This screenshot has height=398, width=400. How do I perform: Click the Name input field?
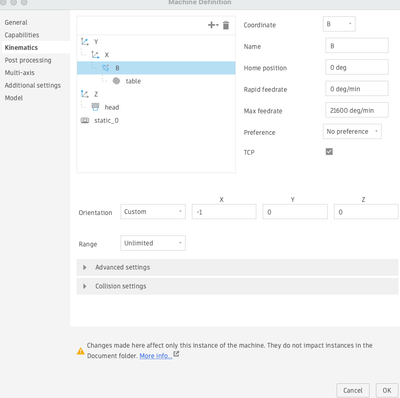point(357,46)
